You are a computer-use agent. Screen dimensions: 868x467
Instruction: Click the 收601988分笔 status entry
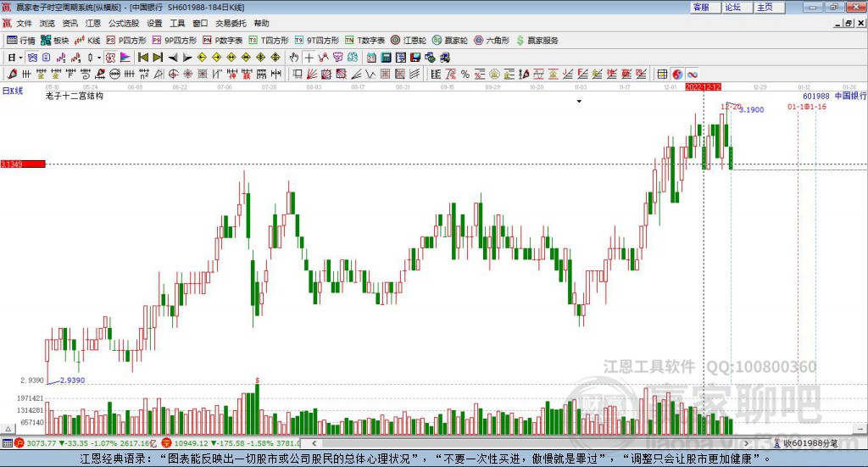810,443
